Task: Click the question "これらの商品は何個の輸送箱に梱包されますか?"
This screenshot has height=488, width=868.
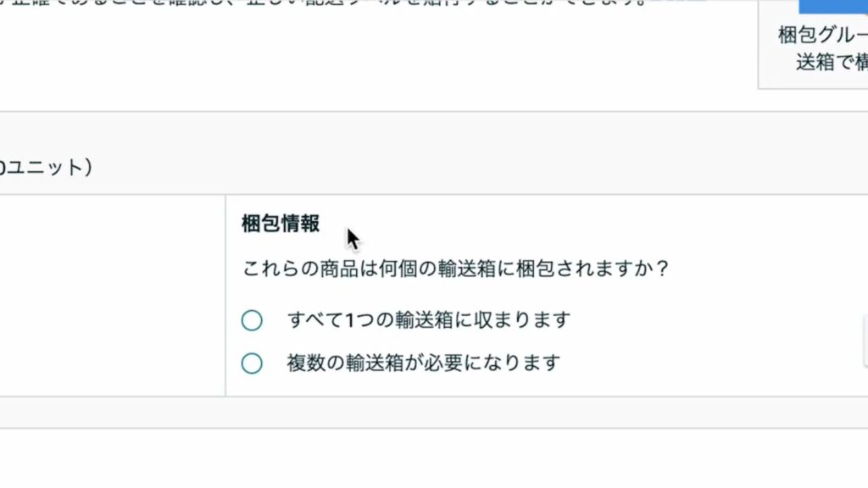Action: coord(456,269)
